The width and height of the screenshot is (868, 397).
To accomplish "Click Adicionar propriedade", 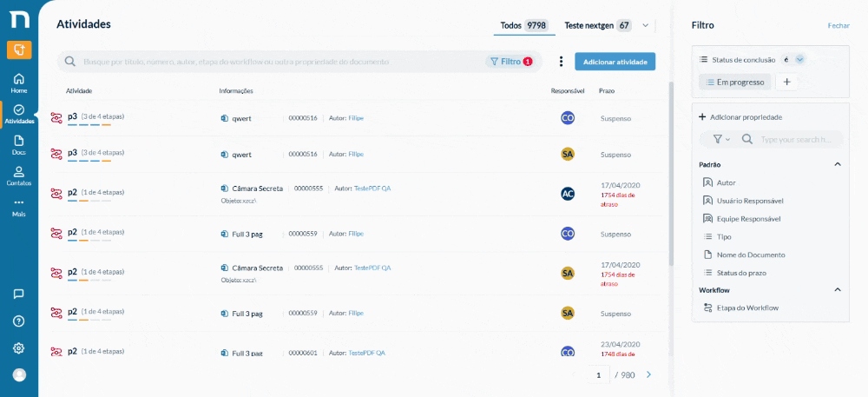I will 740,117.
